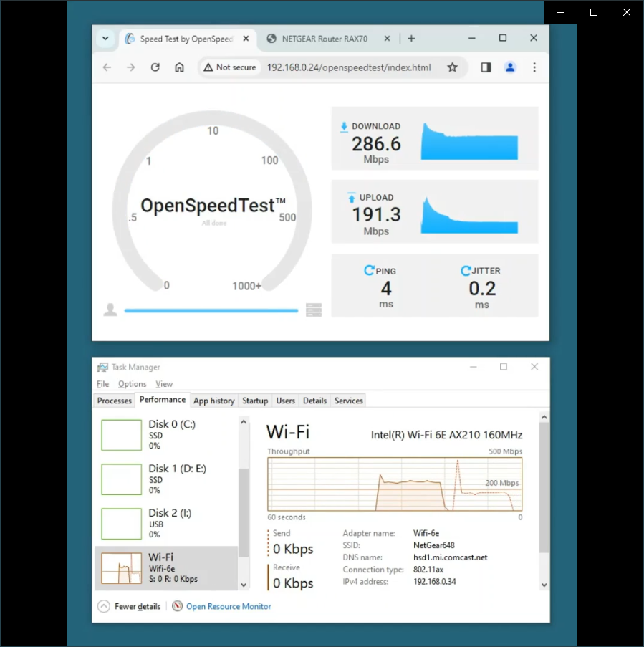644x647 pixels.
Task: Open a new browser tab
Action: pos(411,39)
